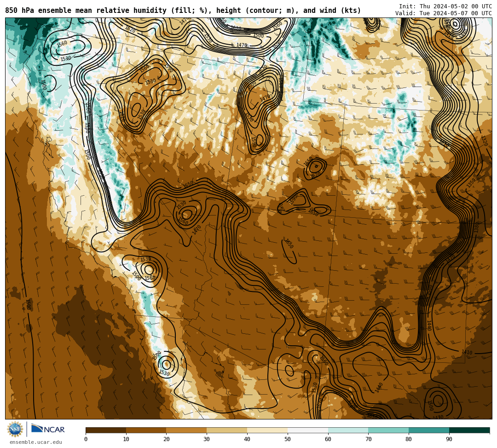Select the 70-80% teal colorbar segment
Screen dimensions: 497x448
[388, 430]
